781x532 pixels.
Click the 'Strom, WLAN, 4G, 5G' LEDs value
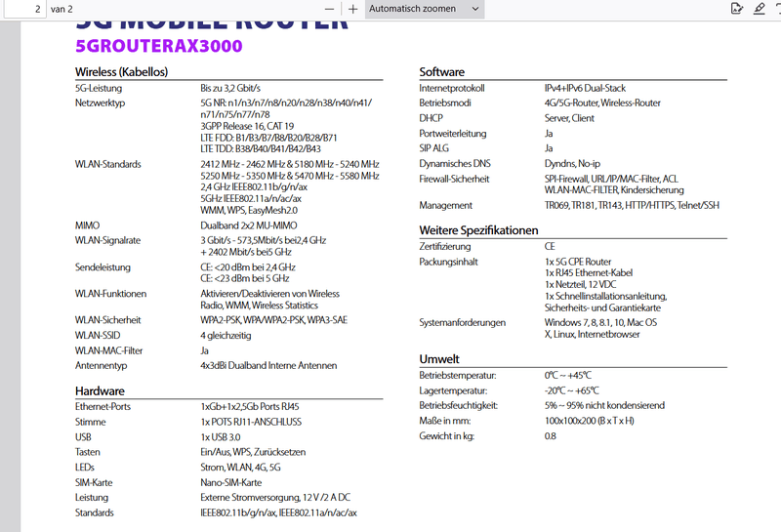[240, 468]
